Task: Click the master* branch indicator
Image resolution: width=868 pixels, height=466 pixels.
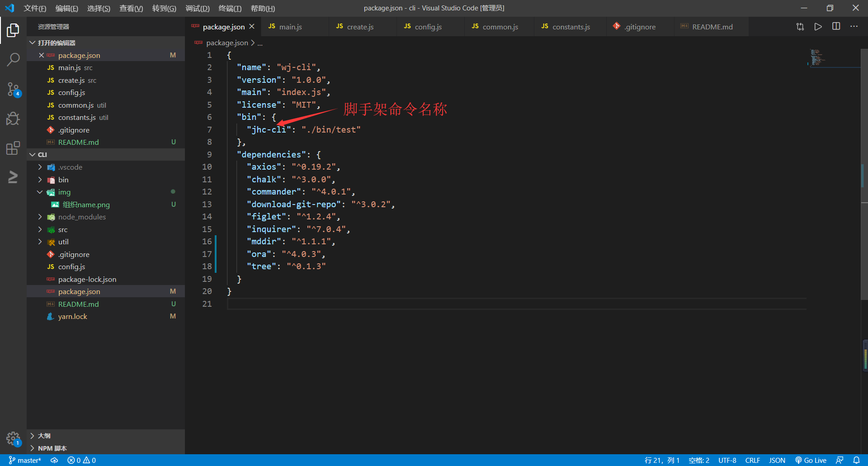Action: click(24, 460)
